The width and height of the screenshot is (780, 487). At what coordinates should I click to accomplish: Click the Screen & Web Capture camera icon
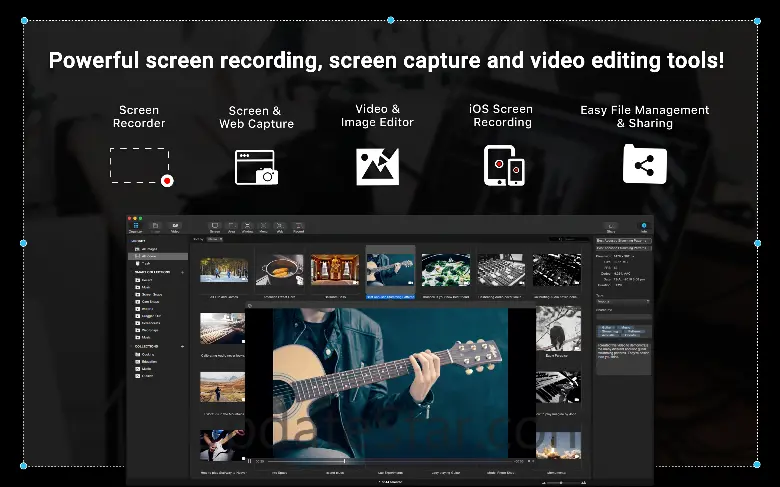click(255, 166)
